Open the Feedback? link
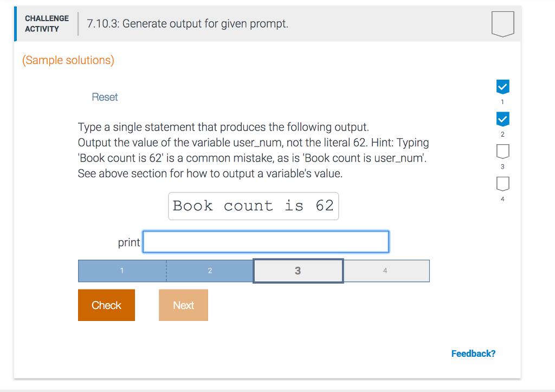The height and width of the screenshot is (392, 555). (x=473, y=353)
